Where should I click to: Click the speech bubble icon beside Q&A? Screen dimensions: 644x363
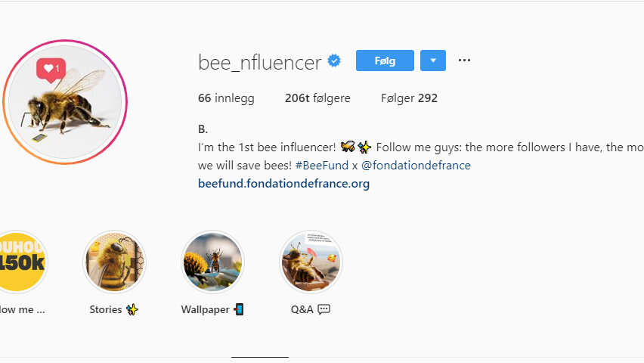(324, 309)
